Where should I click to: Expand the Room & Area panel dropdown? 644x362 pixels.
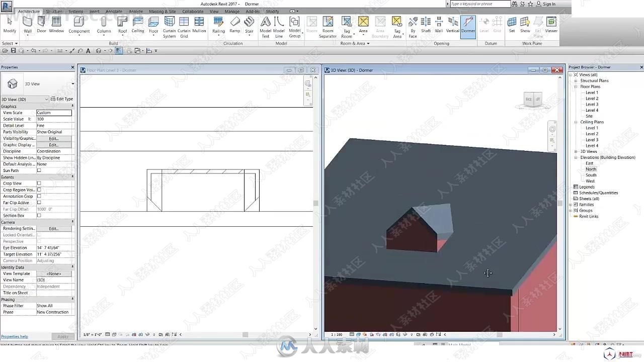coord(355,43)
